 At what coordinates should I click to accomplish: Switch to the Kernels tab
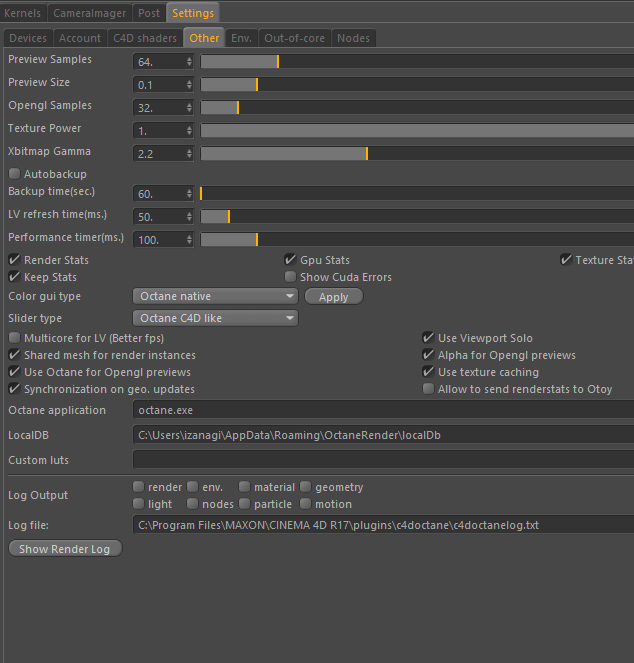[22, 13]
